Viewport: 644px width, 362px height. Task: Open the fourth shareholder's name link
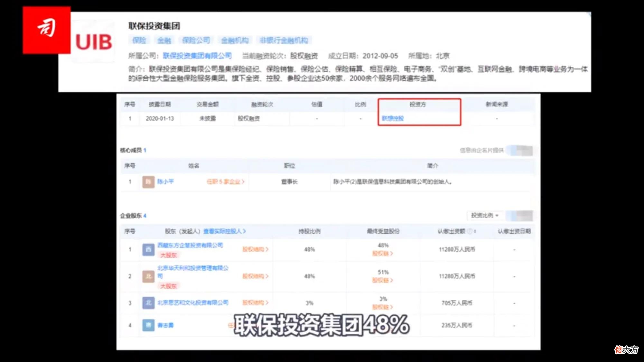point(165,325)
